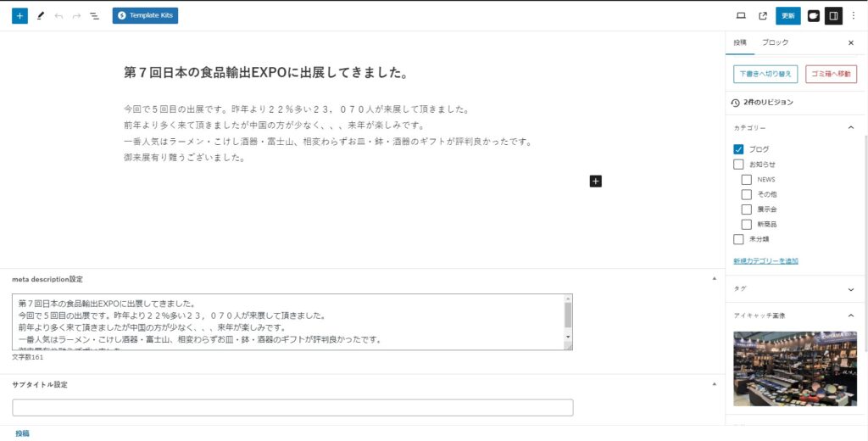Open the three-dot Options menu
This screenshot has height=441, width=868.
854,15
